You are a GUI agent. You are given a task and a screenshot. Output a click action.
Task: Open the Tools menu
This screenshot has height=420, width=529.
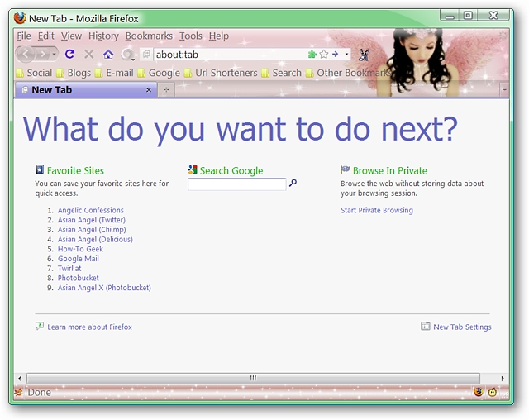tap(191, 36)
